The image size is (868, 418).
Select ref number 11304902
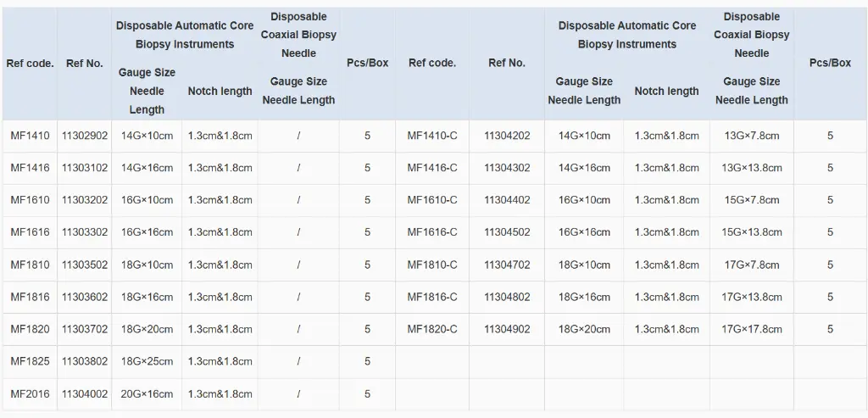507,329
